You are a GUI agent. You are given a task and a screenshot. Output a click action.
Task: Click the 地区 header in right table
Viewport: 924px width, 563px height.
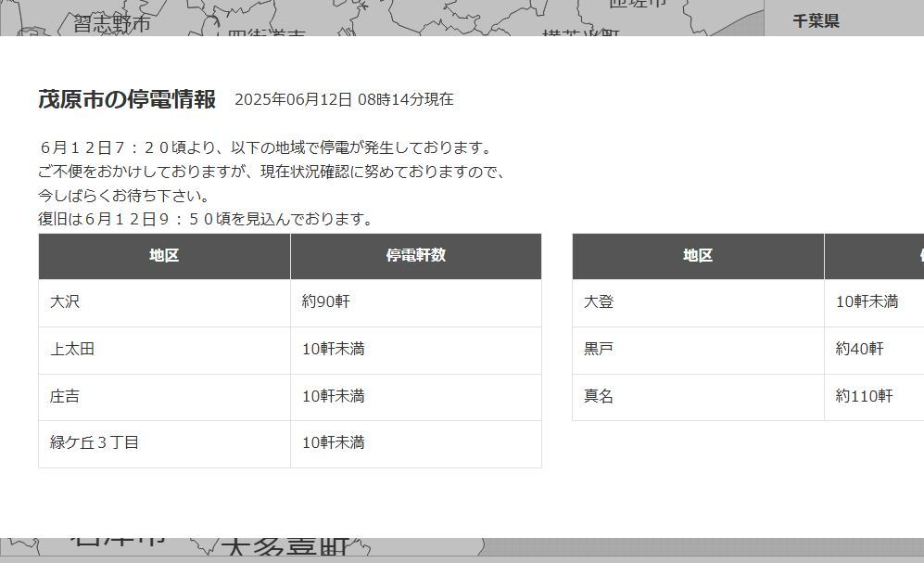(698, 256)
